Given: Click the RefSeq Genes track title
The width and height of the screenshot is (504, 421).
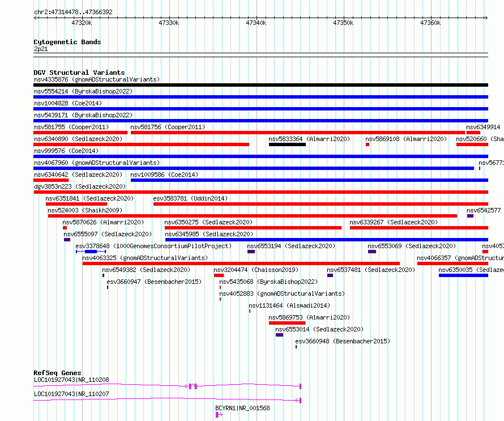Looking at the screenshot, I should pos(57,373).
